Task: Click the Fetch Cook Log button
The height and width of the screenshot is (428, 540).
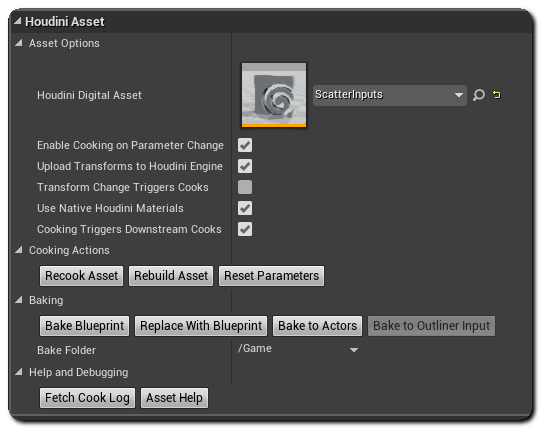Action: pyautogui.click(x=87, y=398)
